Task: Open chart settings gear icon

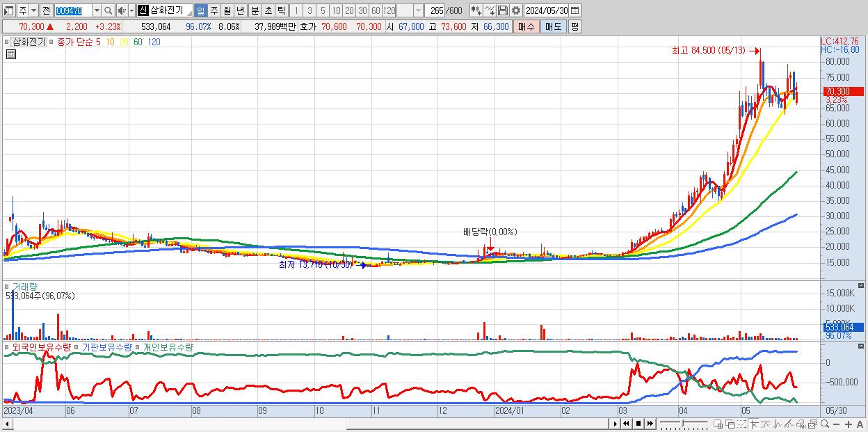Action: (x=515, y=10)
